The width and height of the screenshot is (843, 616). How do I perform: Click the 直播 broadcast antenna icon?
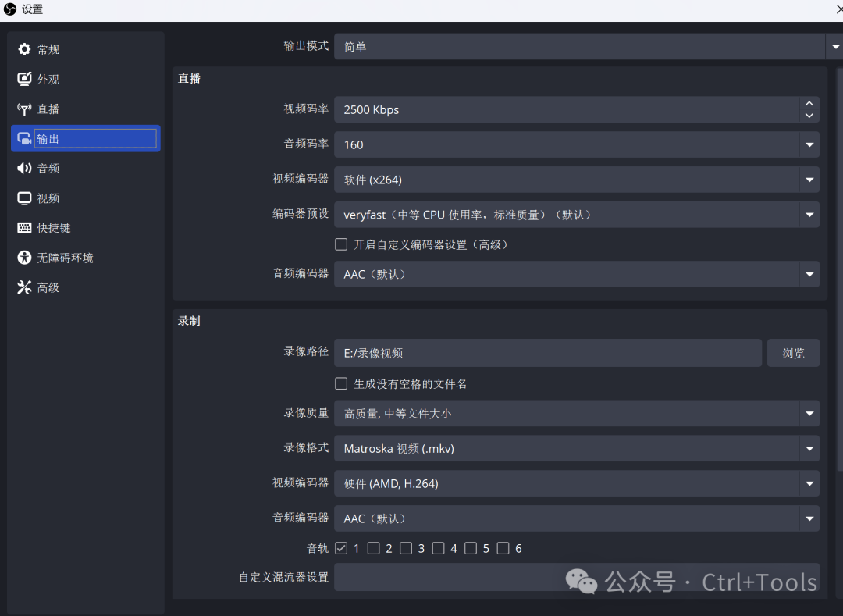24,109
